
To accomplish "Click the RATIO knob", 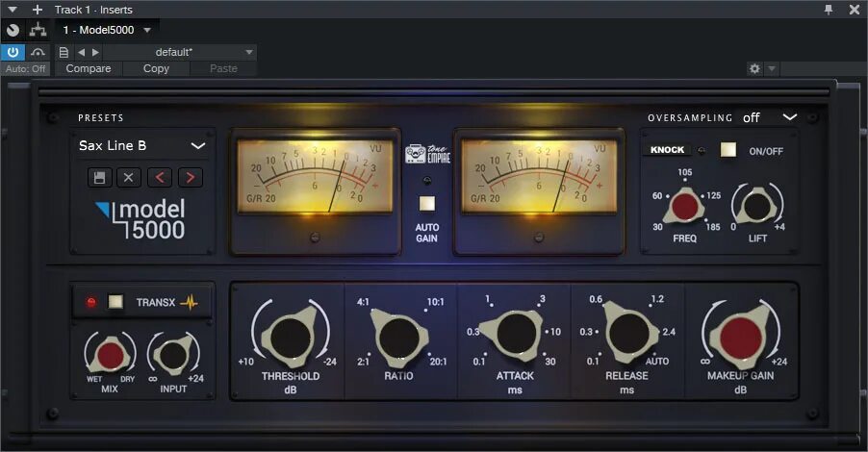I will point(398,337).
